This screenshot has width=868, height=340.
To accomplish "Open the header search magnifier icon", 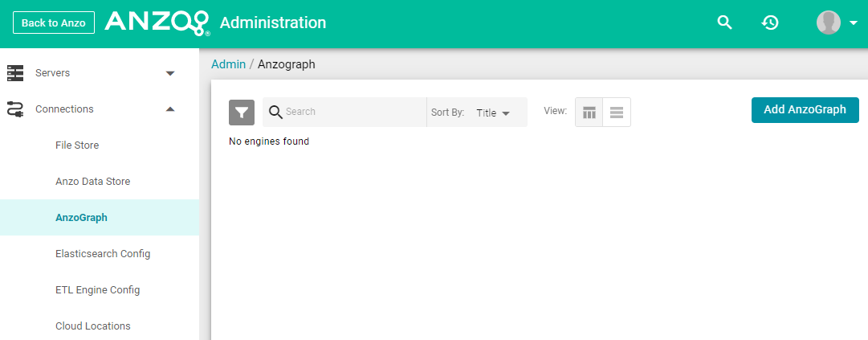I will [x=724, y=23].
